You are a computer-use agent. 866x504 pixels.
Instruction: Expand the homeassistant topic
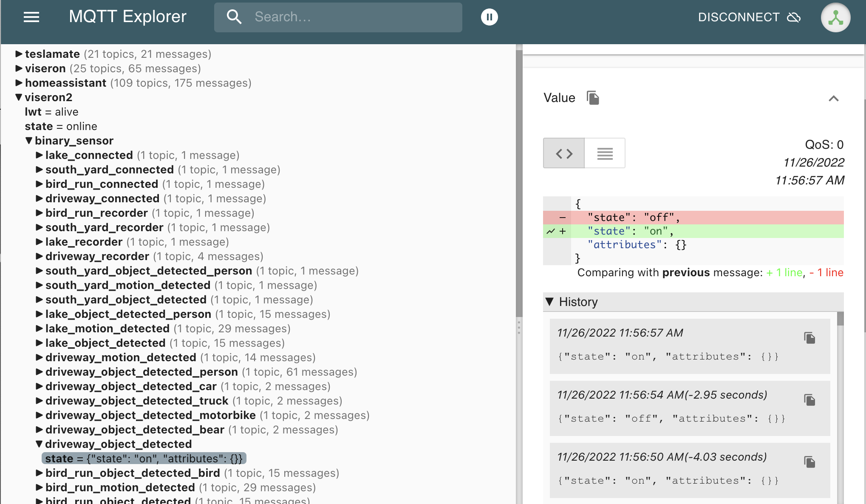(19, 83)
